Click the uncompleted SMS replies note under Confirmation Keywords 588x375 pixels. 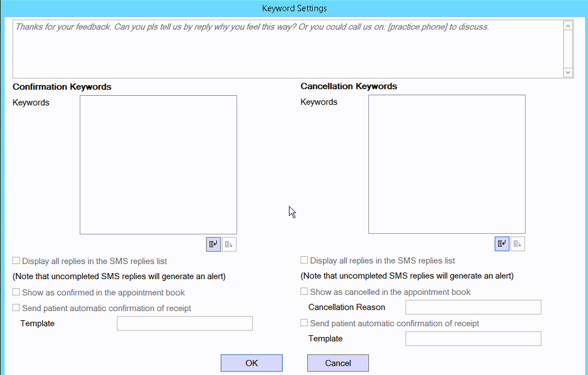coord(120,277)
